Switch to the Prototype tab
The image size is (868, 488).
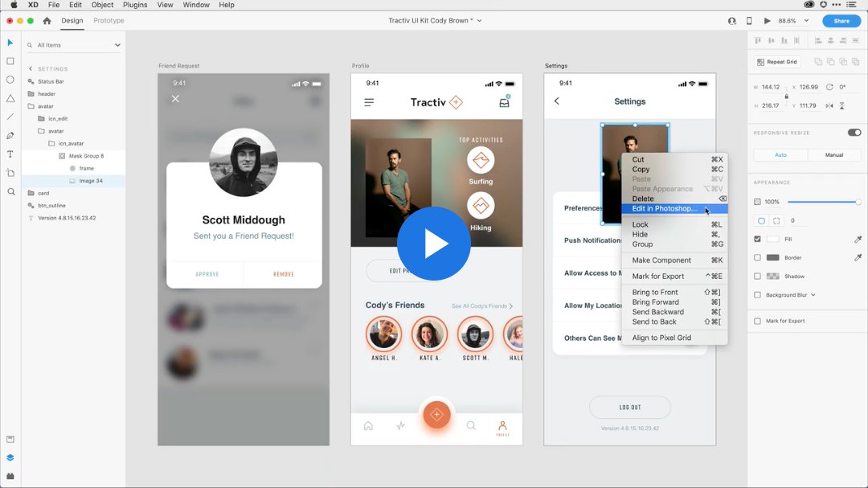click(x=108, y=20)
